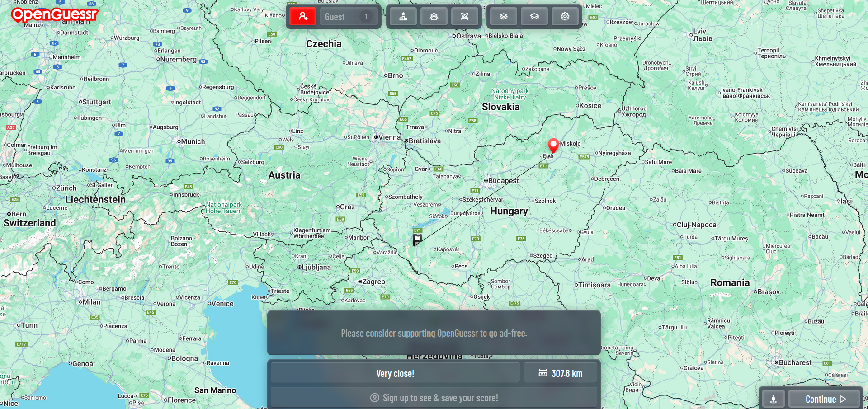The image size is (868, 409).
Task: Open the Guest profile field
Action: tap(348, 17)
